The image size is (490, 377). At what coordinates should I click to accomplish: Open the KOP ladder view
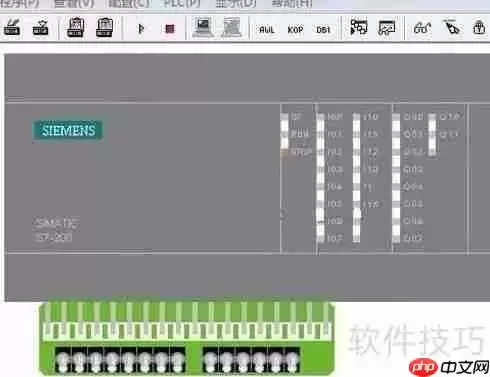tap(295, 30)
